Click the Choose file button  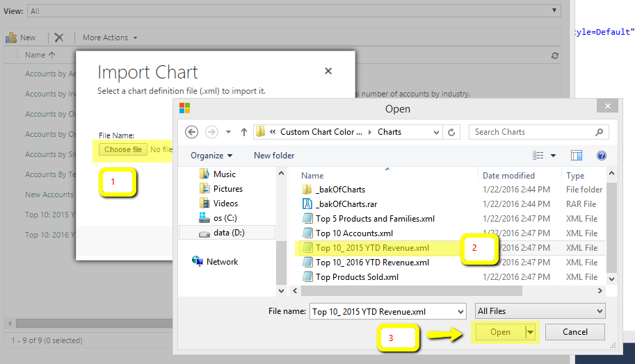coord(123,149)
